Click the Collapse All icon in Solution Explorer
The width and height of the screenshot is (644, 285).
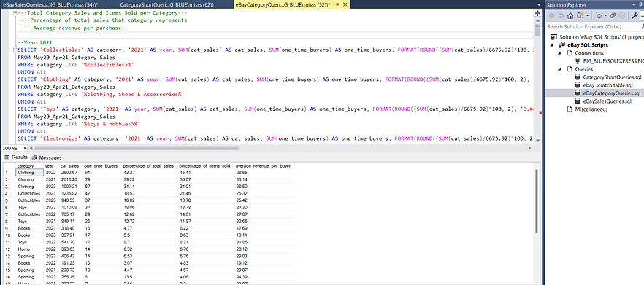pos(612,15)
